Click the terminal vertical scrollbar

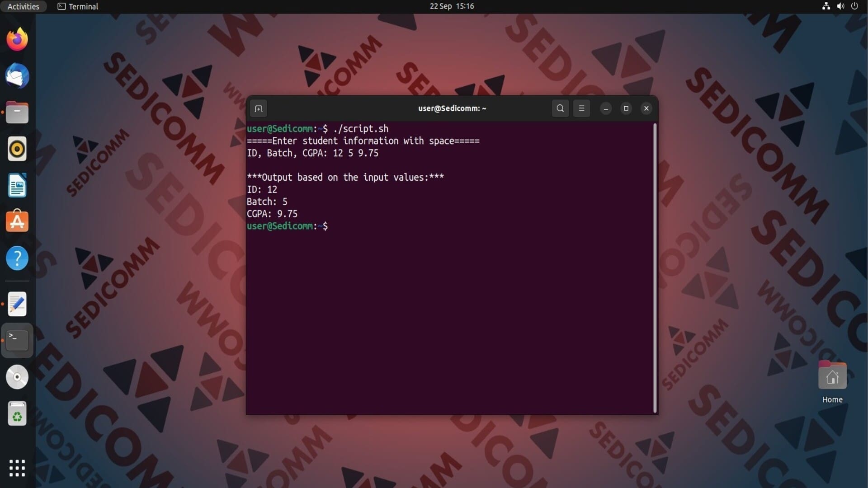click(x=655, y=268)
